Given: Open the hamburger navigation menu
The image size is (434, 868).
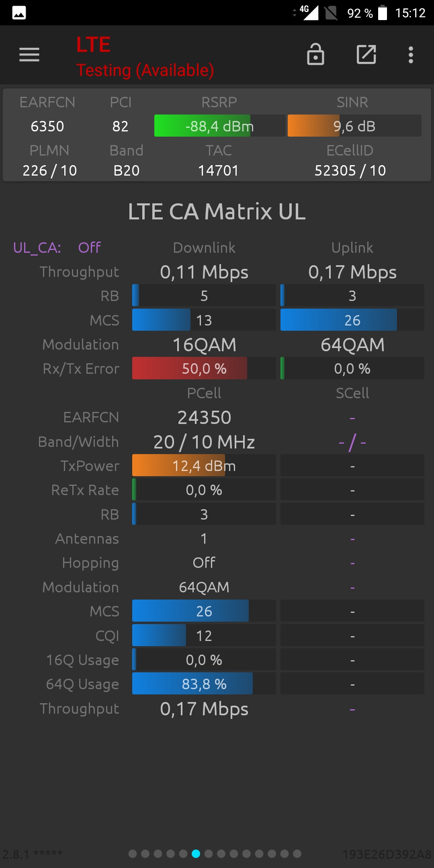Looking at the screenshot, I should point(29,55).
